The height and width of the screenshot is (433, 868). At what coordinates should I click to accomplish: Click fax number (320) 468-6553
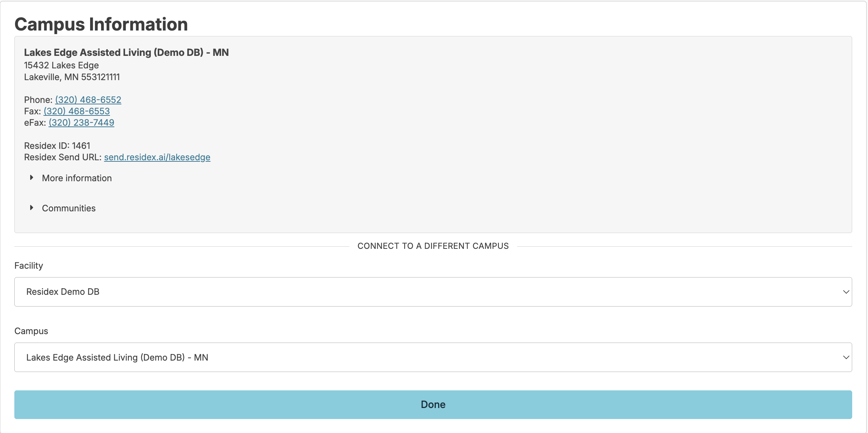[77, 111]
